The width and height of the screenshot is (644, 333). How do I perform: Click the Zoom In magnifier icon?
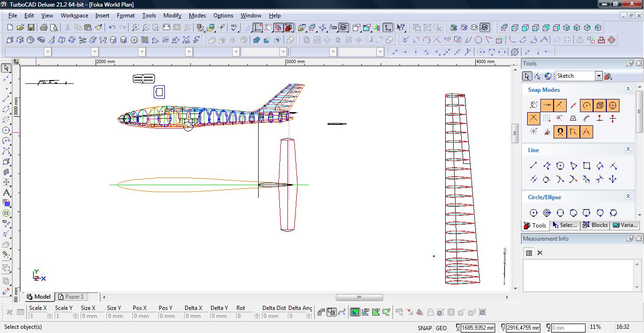135,28
